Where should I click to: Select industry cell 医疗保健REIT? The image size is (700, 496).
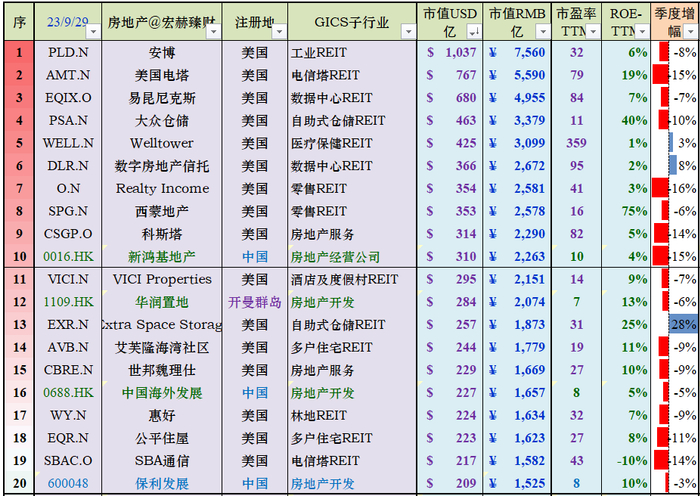point(352,143)
